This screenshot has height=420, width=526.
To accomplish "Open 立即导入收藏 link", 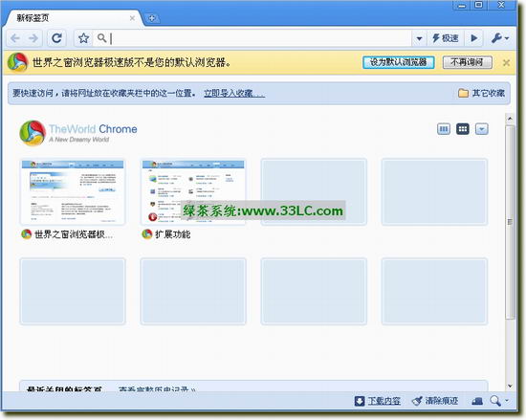I will 233,93.
